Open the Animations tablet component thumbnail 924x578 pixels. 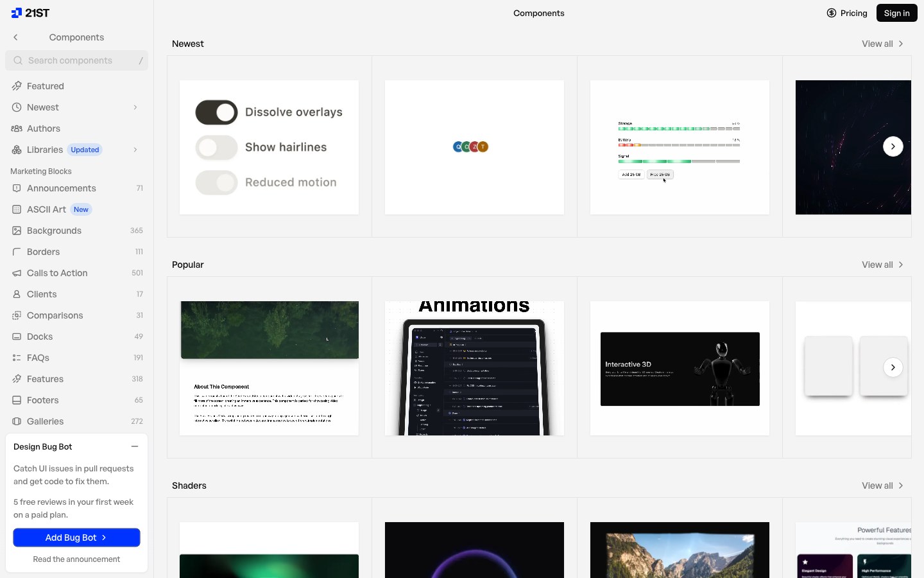(x=474, y=369)
